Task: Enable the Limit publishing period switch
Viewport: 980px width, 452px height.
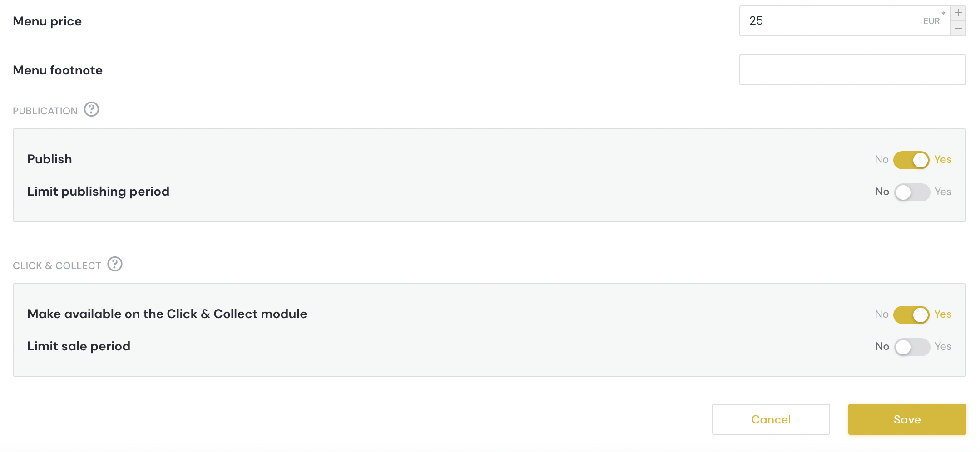Action: tap(912, 192)
